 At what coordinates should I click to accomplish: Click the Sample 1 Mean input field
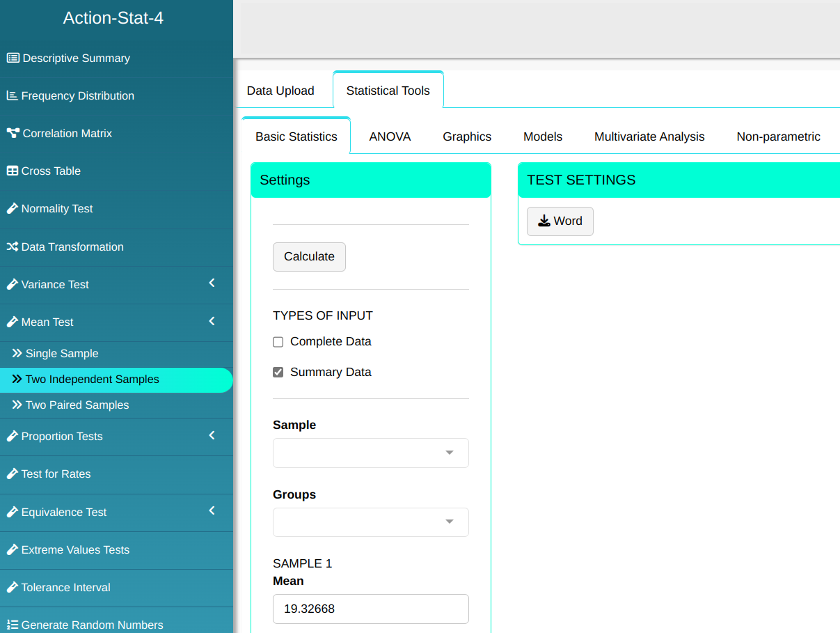(x=370, y=609)
